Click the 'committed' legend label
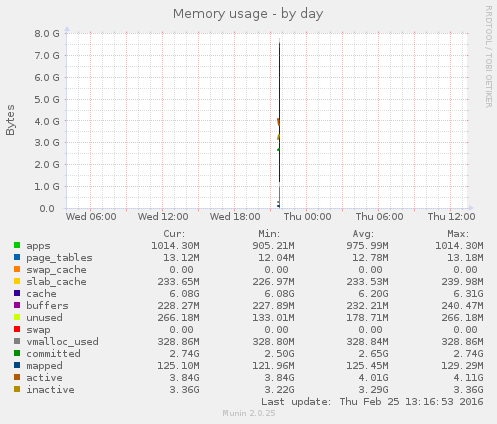The image size is (497, 424). click(x=53, y=354)
